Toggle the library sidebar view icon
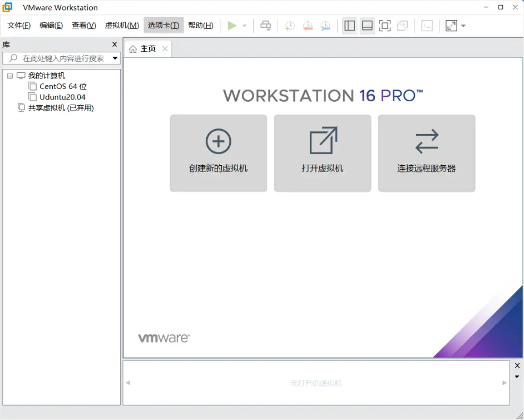The height and width of the screenshot is (420, 524). pyautogui.click(x=349, y=26)
